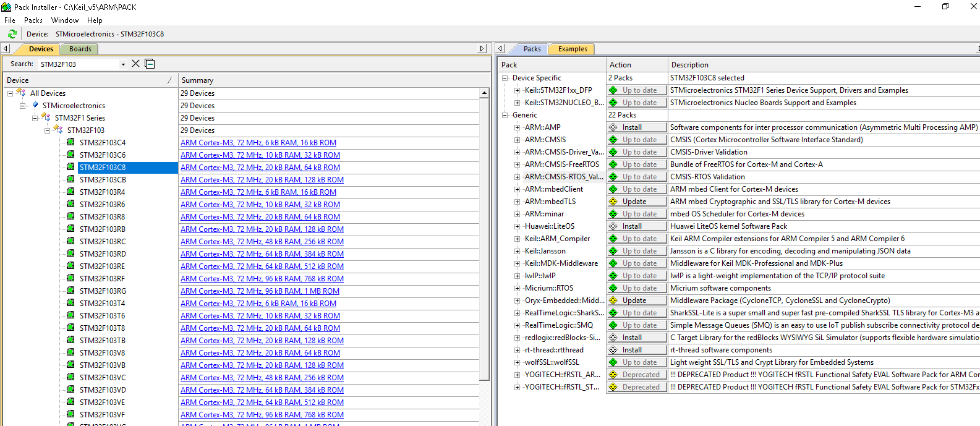Viewport: 980px width, 426px height.
Task: Click the deprecated icon for YOGITECH::fRSTL_AR pack
Action: coord(613,375)
